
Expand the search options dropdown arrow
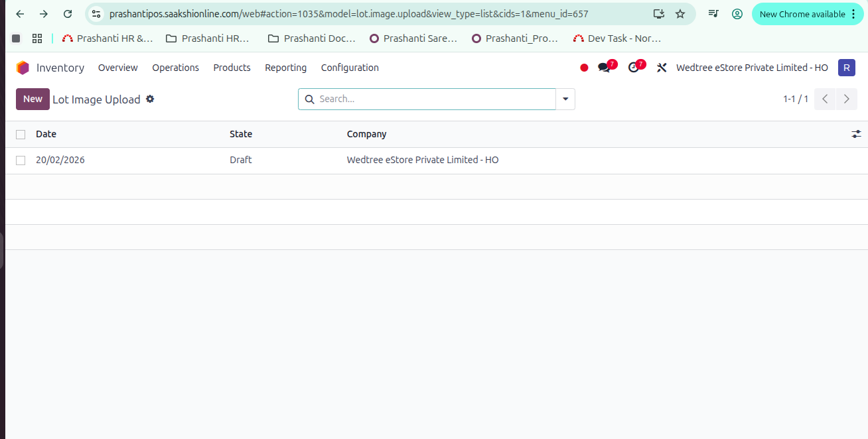[x=565, y=99]
